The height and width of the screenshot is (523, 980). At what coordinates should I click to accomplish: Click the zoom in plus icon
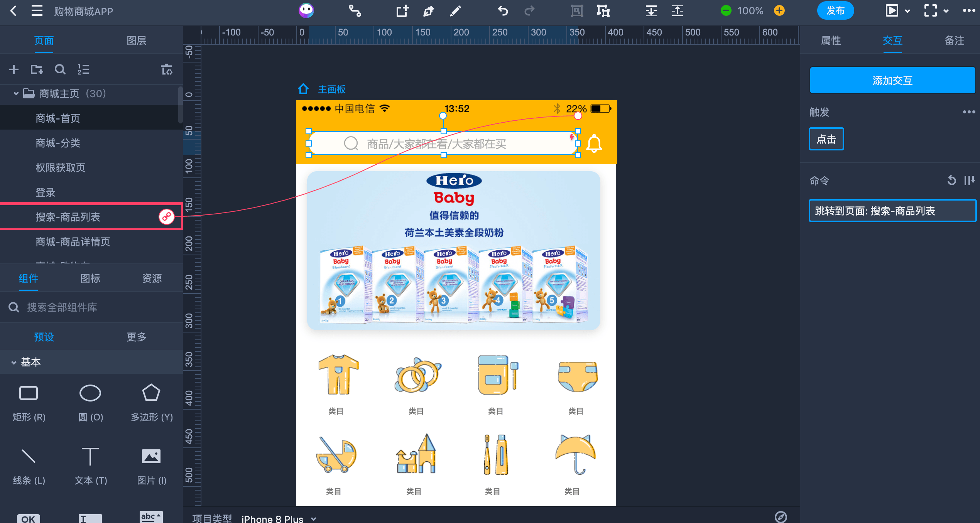779,11
